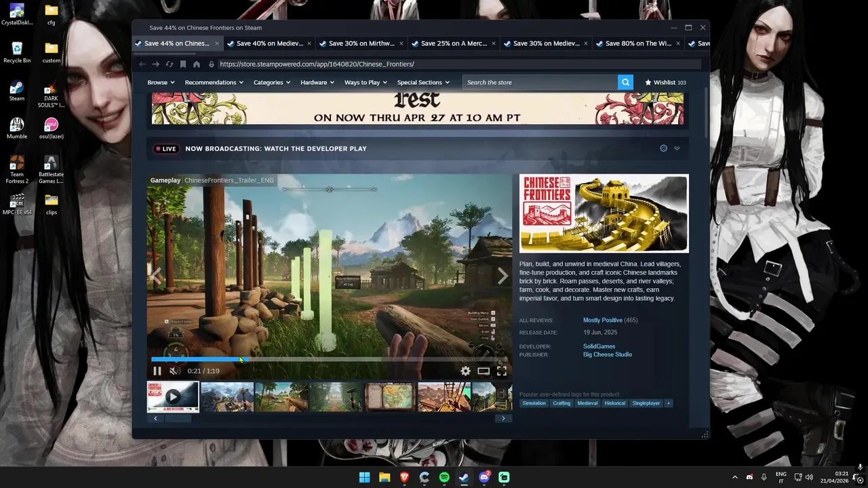Unmute the trailer audio
Screen dimensions: 868x488
[x=174, y=371]
